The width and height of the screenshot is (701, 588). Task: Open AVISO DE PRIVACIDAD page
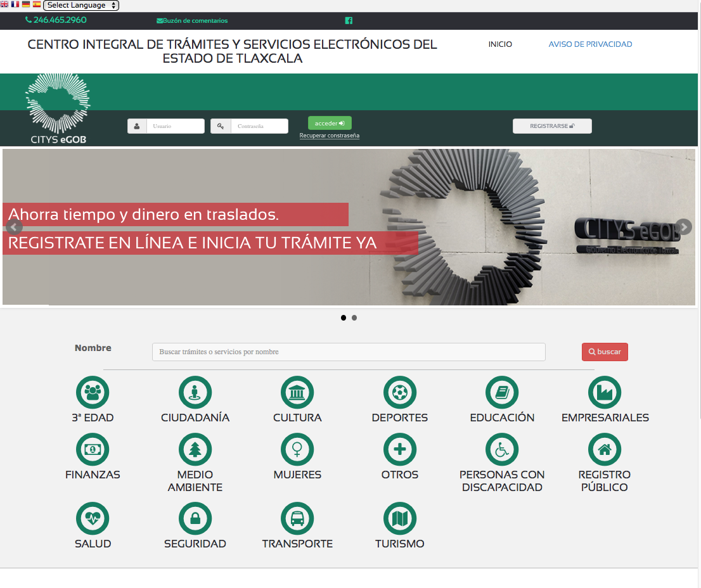[590, 44]
